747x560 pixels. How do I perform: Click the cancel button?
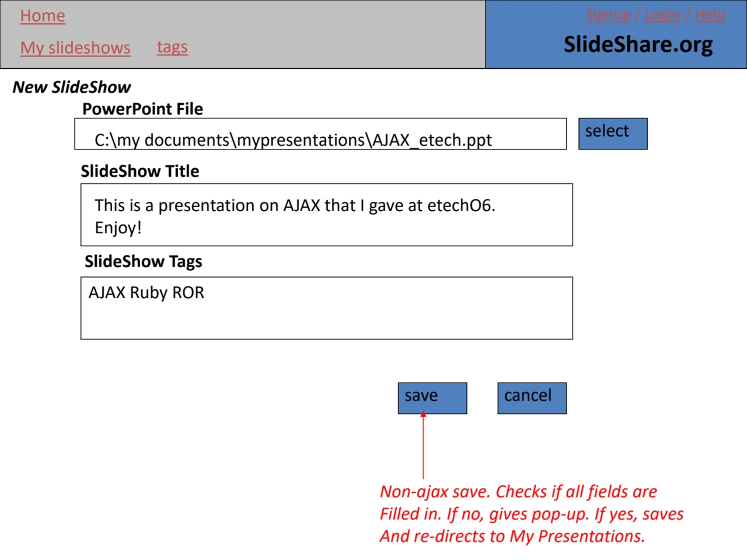click(x=532, y=398)
